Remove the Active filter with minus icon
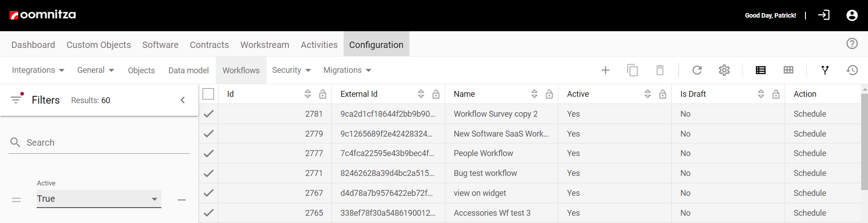868x223 pixels. pyautogui.click(x=182, y=199)
